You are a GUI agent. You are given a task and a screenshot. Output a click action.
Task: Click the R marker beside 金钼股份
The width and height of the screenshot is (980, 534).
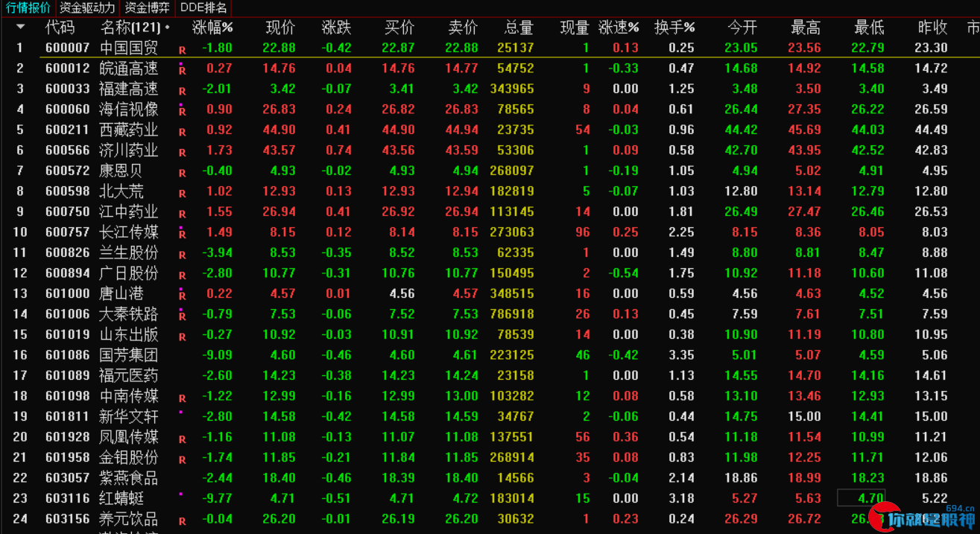click(182, 460)
